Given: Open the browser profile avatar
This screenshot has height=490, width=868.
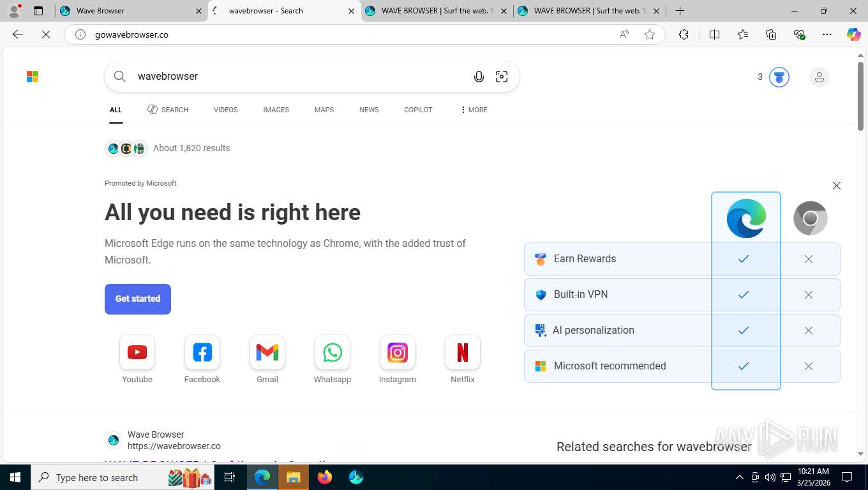Looking at the screenshot, I should pos(14,11).
